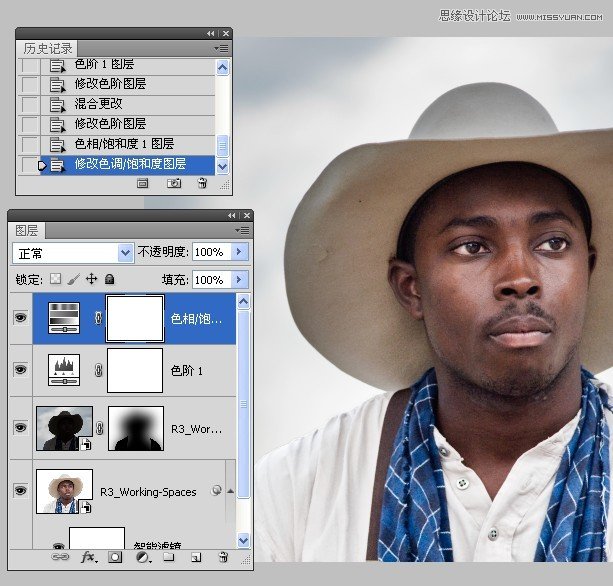Hide the R3_Working-Spaces layer
The height and width of the screenshot is (586, 613).
[x=20, y=490]
